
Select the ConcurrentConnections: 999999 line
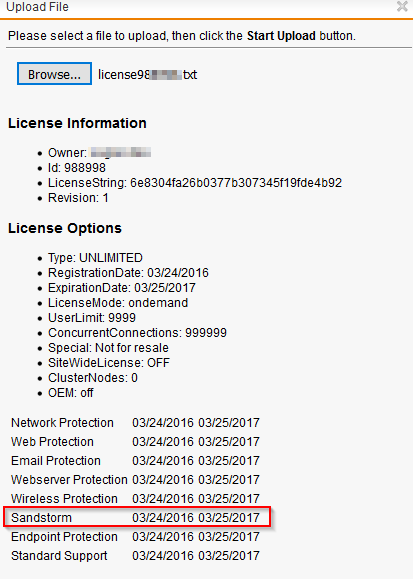point(137,333)
